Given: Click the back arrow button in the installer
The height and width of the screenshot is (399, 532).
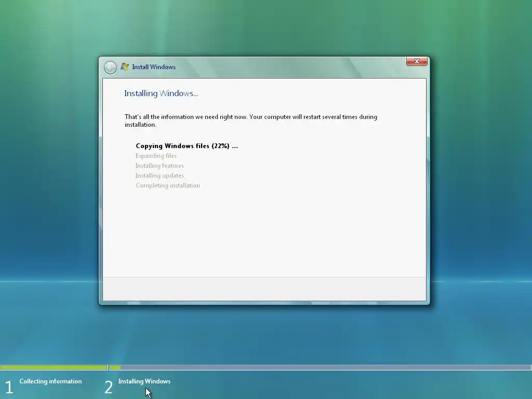Looking at the screenshot, I should [110, 68].
